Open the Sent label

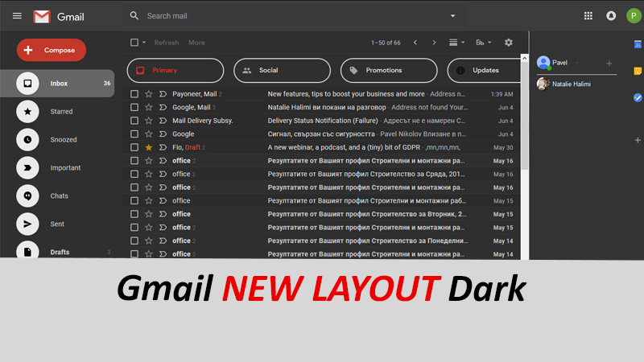coord(57,224)
